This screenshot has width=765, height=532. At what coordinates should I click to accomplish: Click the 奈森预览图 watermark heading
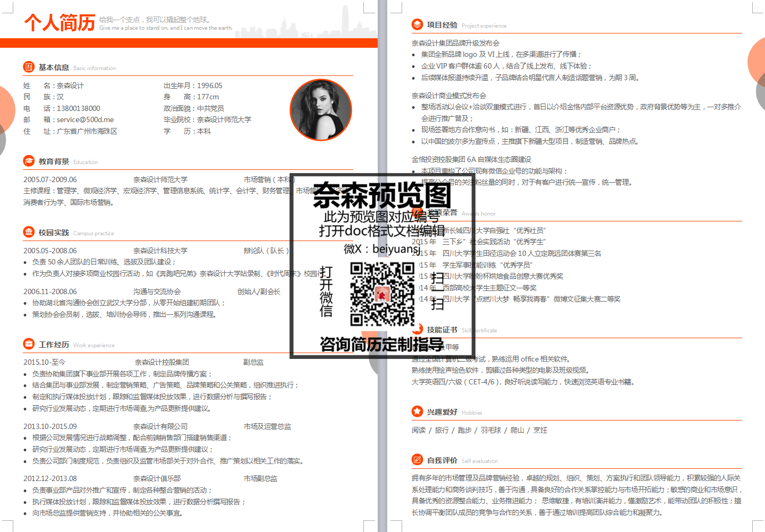tap(381, 195)
